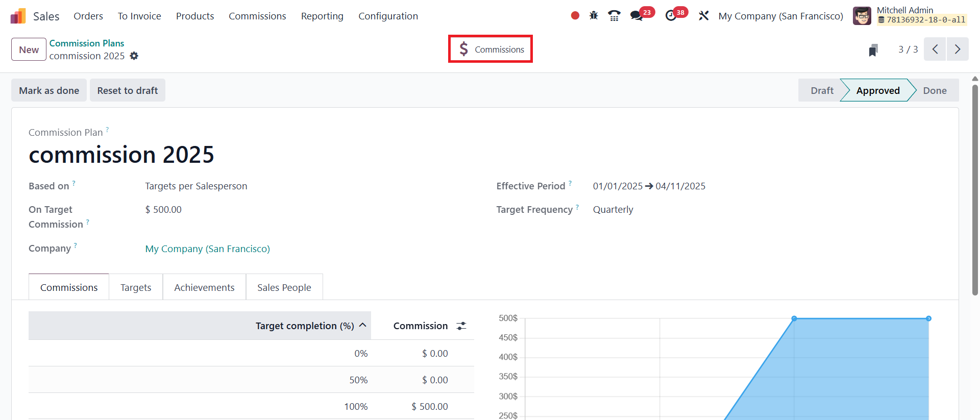980x420 pixels.
Task: Open the activities clock icon
Action: click(671, 16)
